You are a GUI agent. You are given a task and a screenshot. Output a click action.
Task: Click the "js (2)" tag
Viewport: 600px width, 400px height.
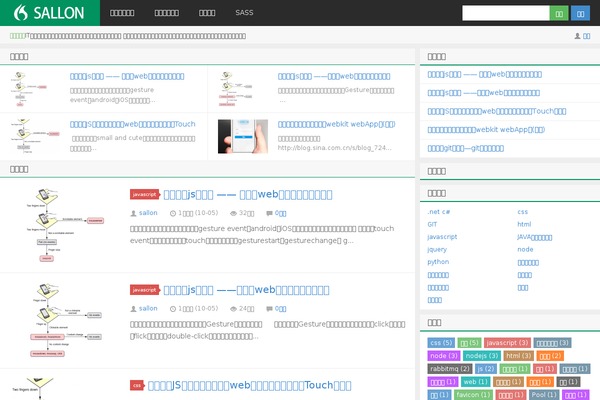486,369
